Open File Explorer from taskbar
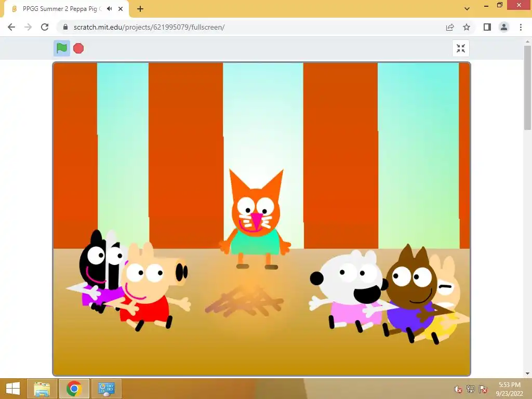Image resolution: width=532 pixels, height=399 pixels. tap(42, 389)
